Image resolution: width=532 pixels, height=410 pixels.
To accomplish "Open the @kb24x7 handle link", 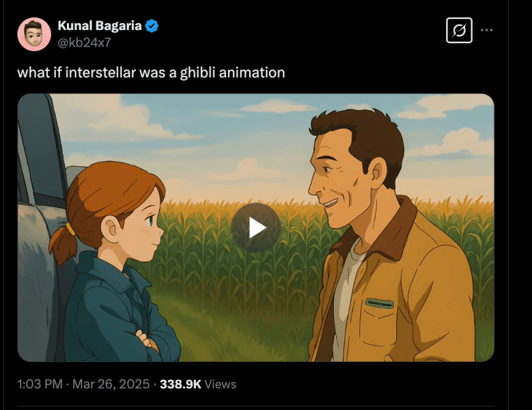I will tap(84, 42).
